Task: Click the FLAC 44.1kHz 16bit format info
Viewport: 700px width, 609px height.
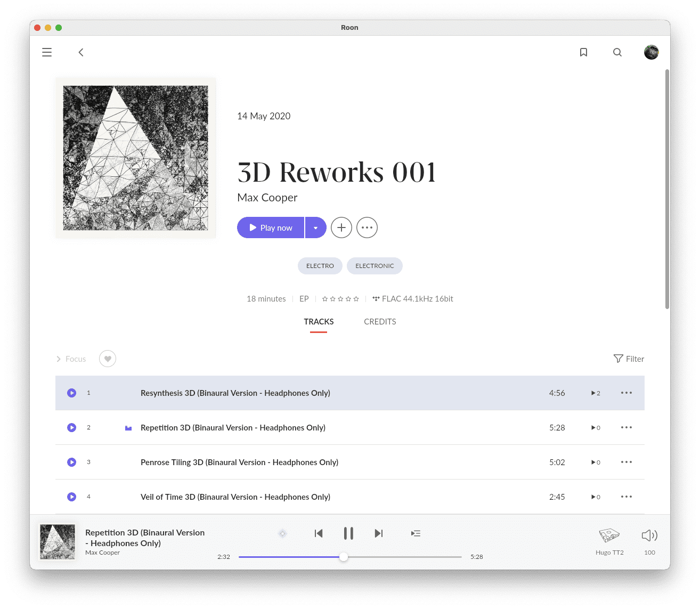Action: click(413, 299)
